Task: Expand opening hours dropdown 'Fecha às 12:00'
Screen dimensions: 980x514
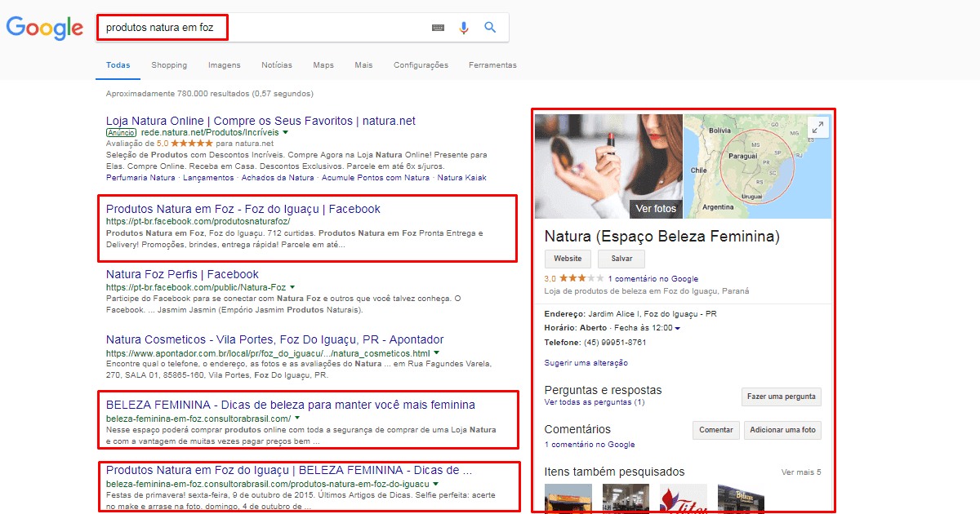Action: pos(678,329)
